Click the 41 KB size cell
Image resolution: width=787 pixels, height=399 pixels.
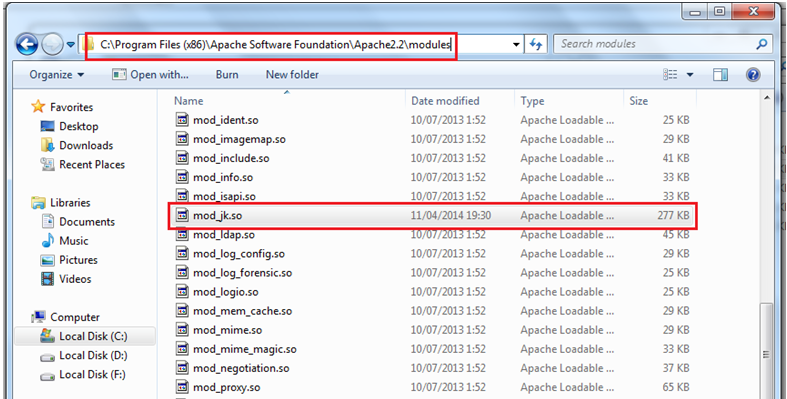click(x=676, y=159)
